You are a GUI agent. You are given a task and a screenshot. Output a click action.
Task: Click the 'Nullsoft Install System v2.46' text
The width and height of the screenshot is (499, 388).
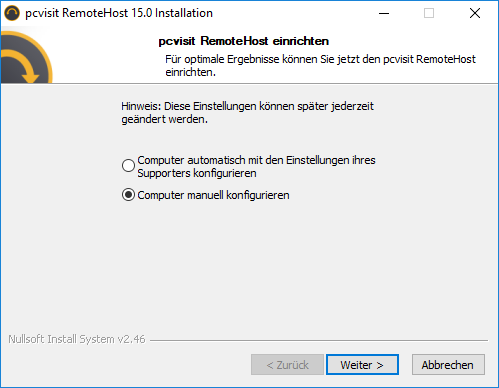pos(77,339)
